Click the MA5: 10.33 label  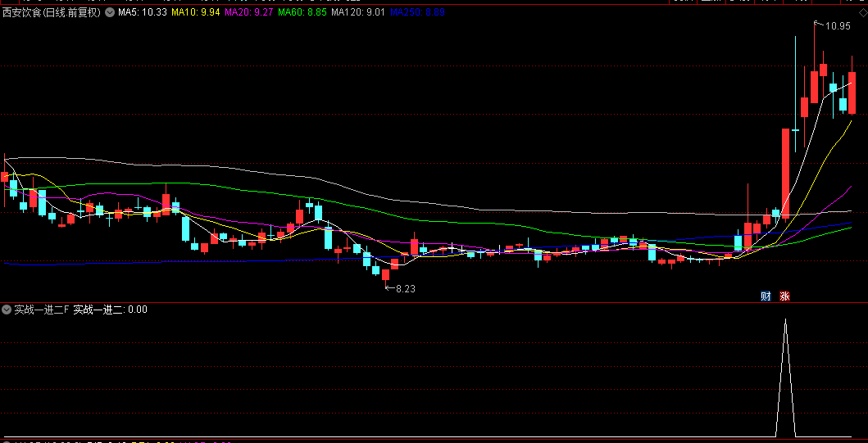[142, 12]
